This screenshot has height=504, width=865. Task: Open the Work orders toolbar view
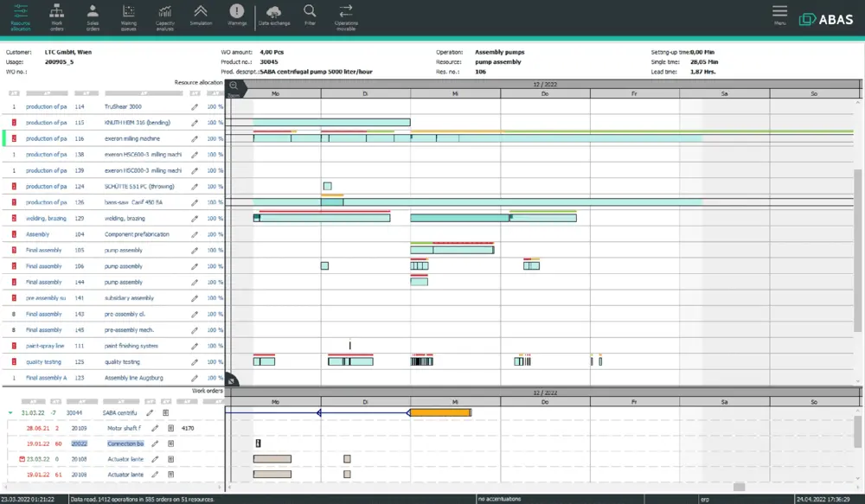point(57,17)
